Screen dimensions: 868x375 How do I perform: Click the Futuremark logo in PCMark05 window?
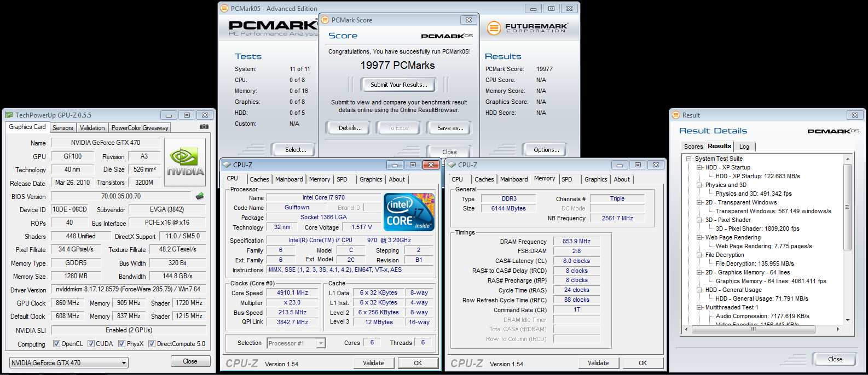pos(528,28)
